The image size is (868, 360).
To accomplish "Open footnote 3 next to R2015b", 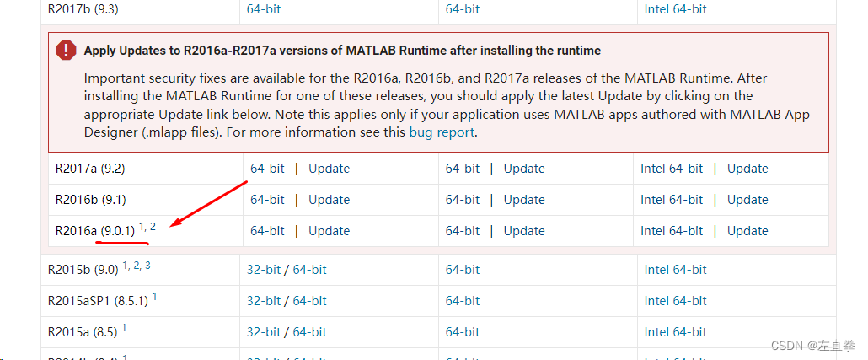I will pyautogui.click(x=147, y=266).
